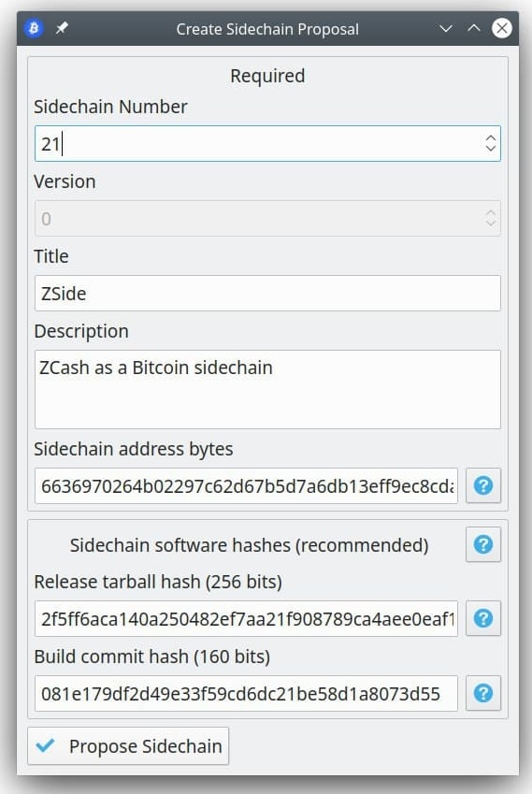
Task: Open help for Sidechain software hashes
Action: [482, 544]
